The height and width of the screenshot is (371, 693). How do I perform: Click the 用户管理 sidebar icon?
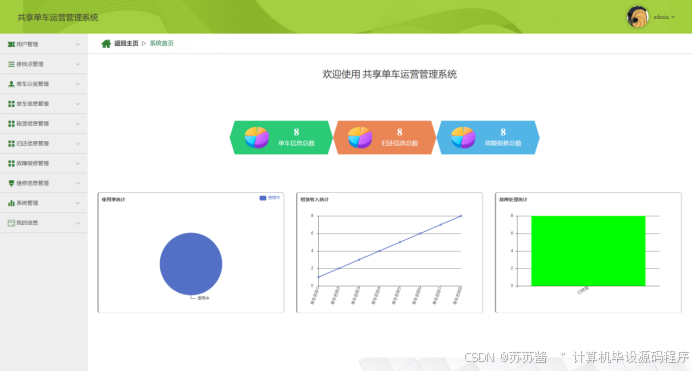[11, 44]
